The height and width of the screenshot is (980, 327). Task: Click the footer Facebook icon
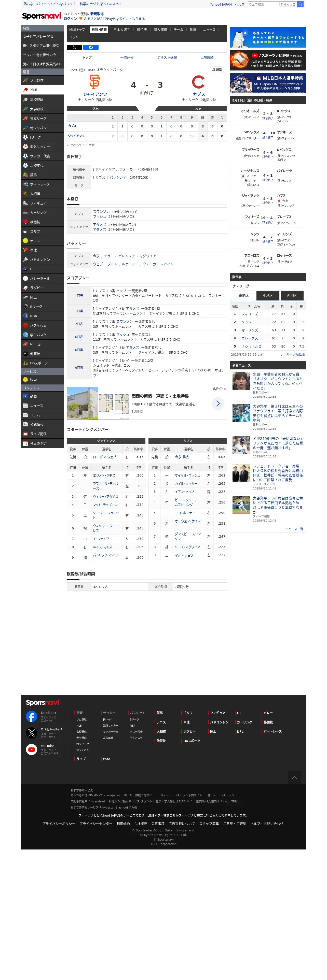pos(32,716)
